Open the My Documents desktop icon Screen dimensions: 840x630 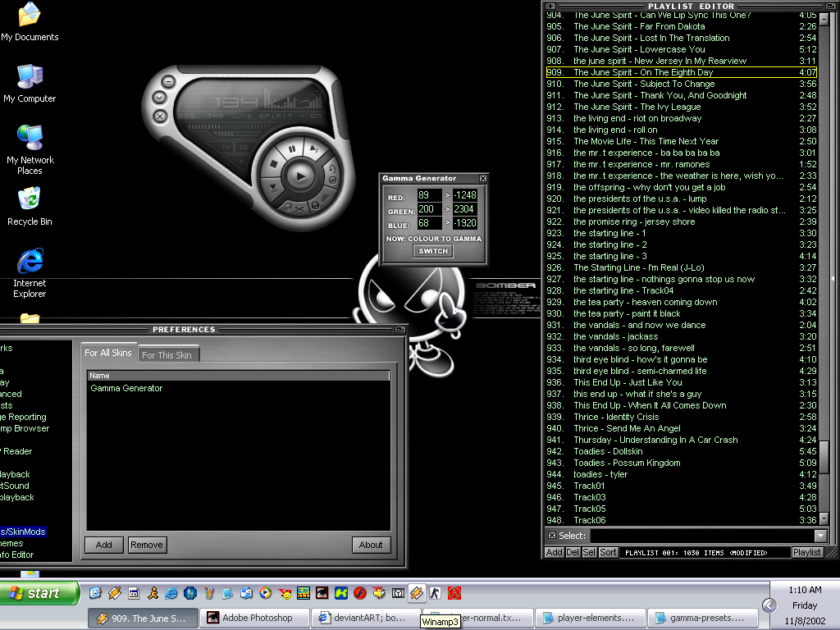coord(30,21)
